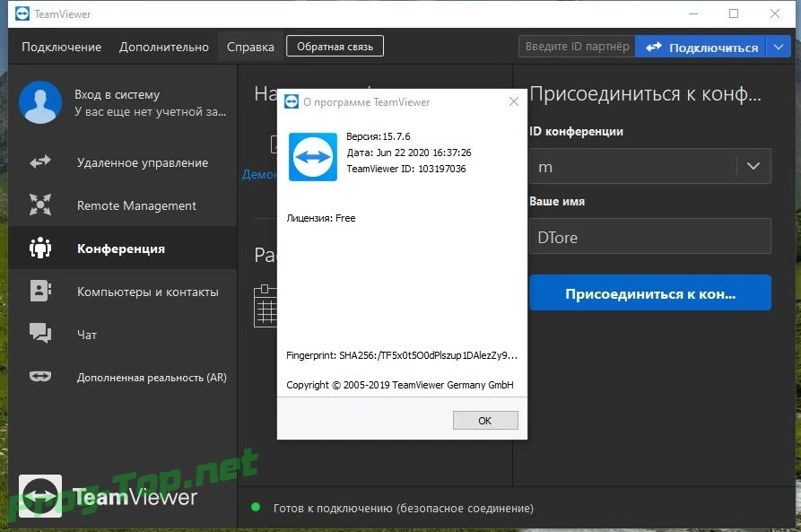Click the Компьютеры и контакты icon
The width and height of the screenshot is (801, 532).
39,291
